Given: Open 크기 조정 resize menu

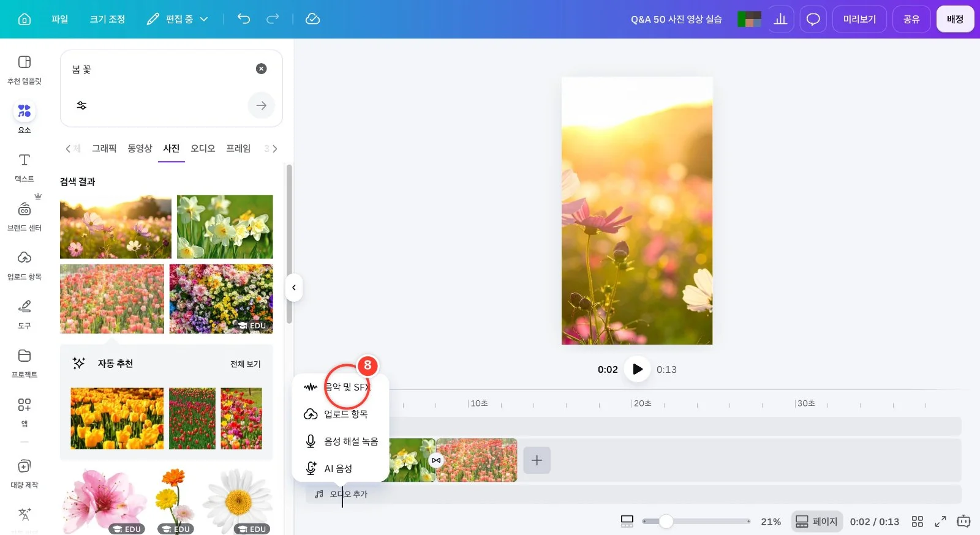Looking at the screenshot, I should 107,19.
